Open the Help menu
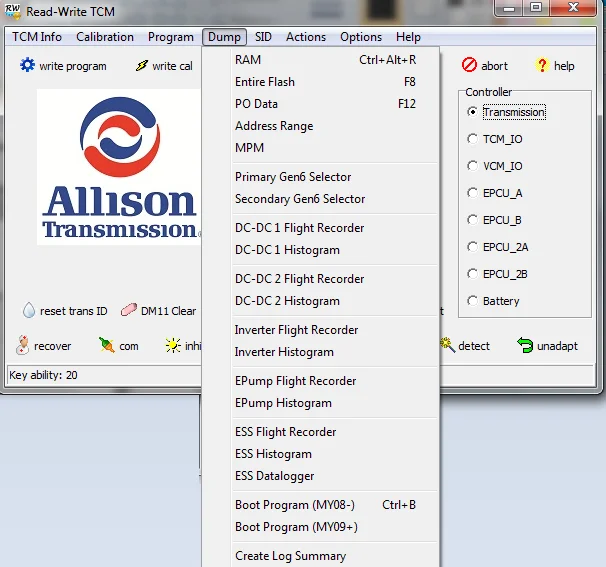Screen dimensions: 606x567 (x=408, y=37)
